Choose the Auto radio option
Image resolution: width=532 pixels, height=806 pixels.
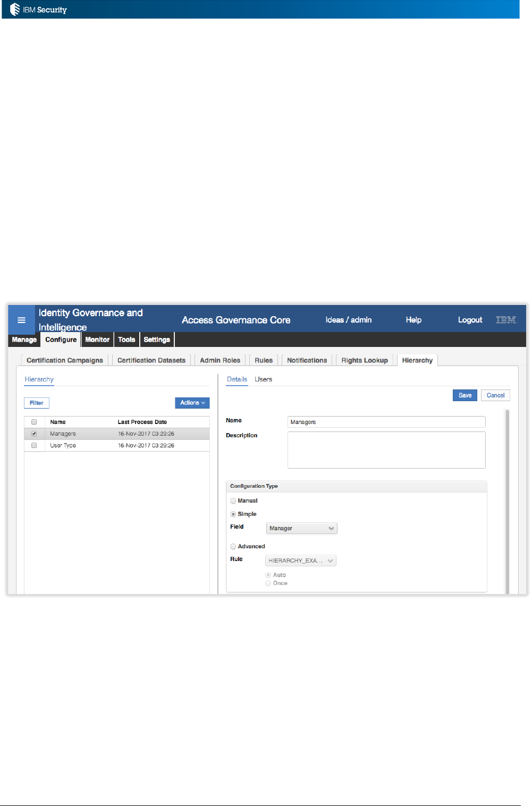(268, 575)
